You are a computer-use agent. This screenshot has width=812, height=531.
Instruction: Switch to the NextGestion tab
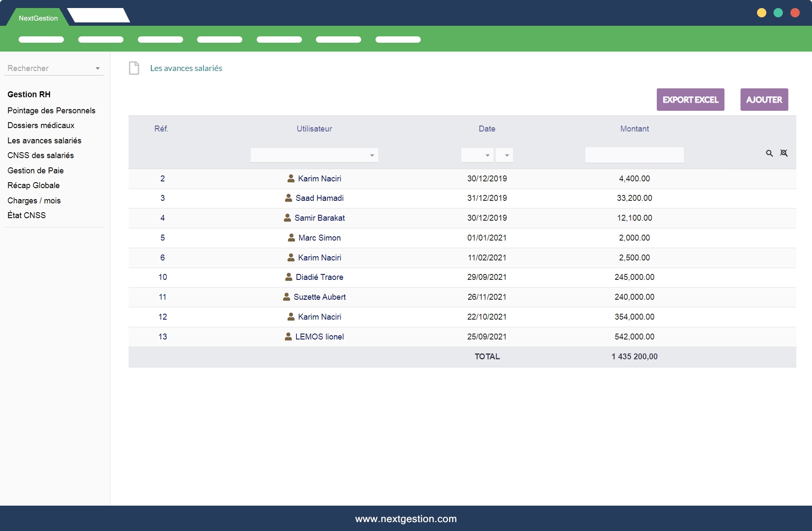38,18
